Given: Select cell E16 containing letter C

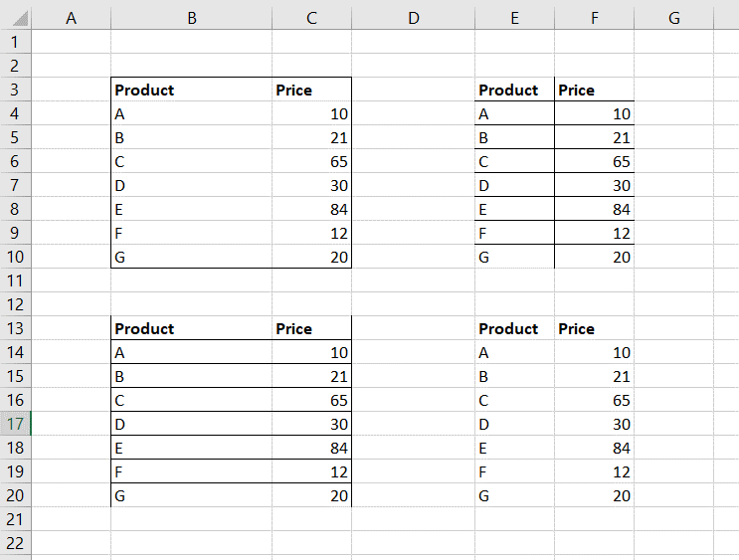Looking at the screenshot, I should pyautogui.click(x=514, y=400).
